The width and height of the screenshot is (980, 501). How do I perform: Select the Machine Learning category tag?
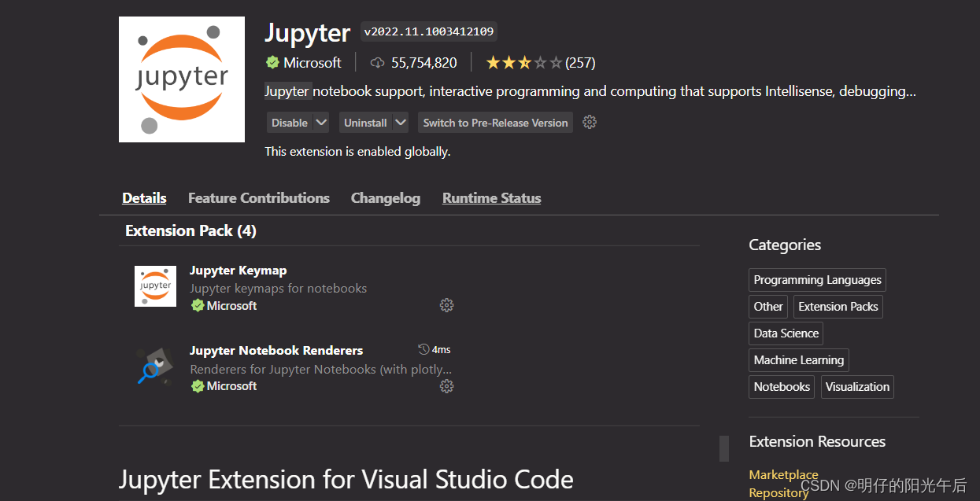pos(799,360)
